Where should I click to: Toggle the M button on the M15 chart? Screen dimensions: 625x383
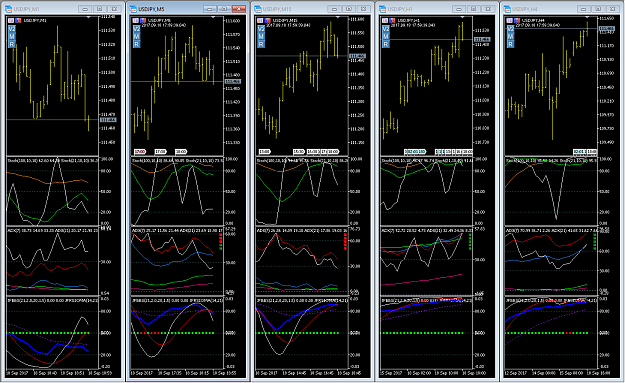[x=261, y=37]
